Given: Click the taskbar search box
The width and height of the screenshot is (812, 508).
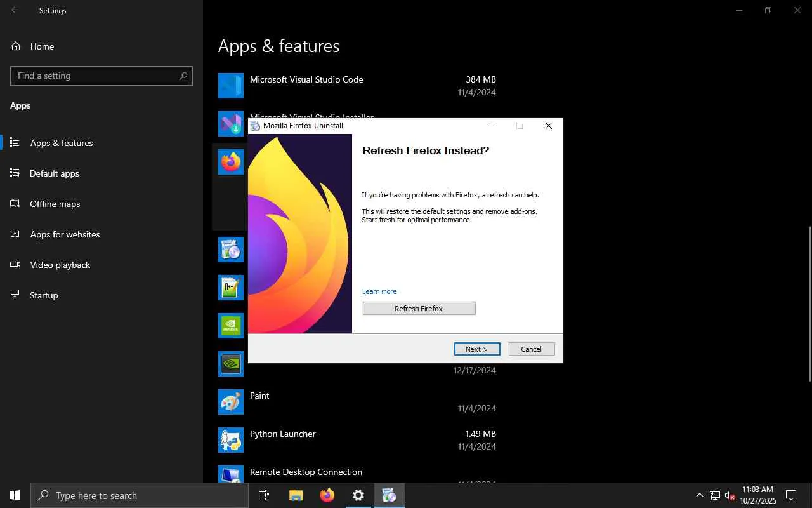Looking at the screenshot, I should (x=140, y=495).
